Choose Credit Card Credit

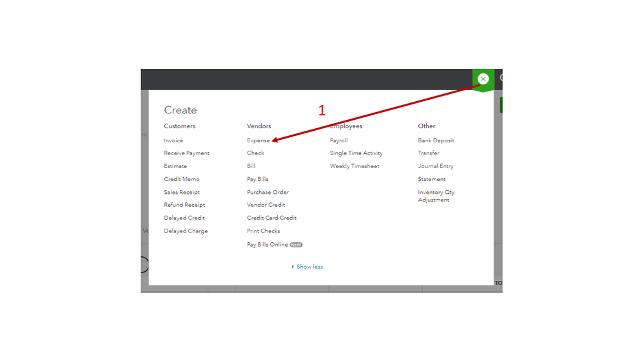coord(271,218)
